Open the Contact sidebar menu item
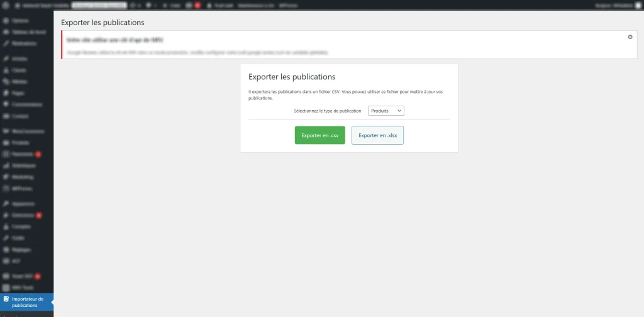644x317 pixels. [26, 116]
